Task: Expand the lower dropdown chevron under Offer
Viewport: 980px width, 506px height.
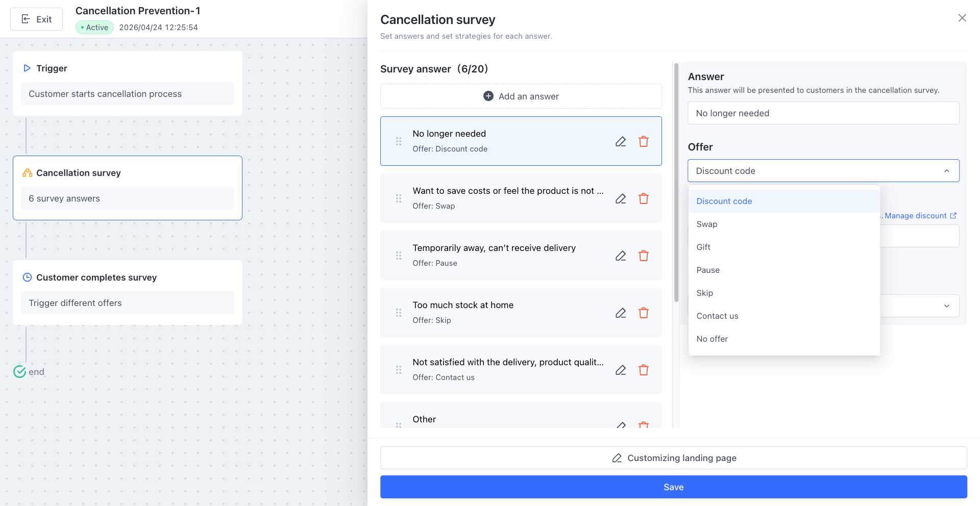Action: [x=946, y=306]
